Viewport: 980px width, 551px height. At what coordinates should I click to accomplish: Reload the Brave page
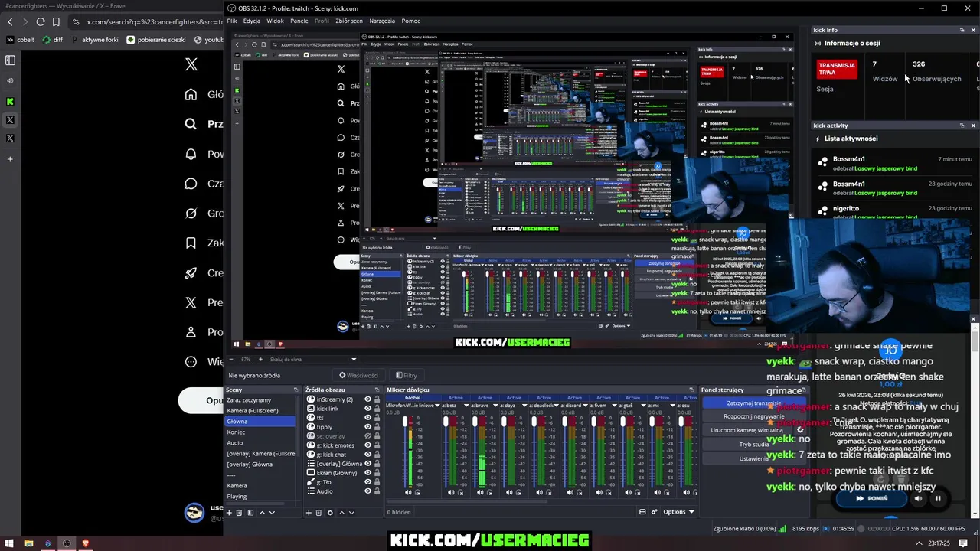tap(41, 22)
